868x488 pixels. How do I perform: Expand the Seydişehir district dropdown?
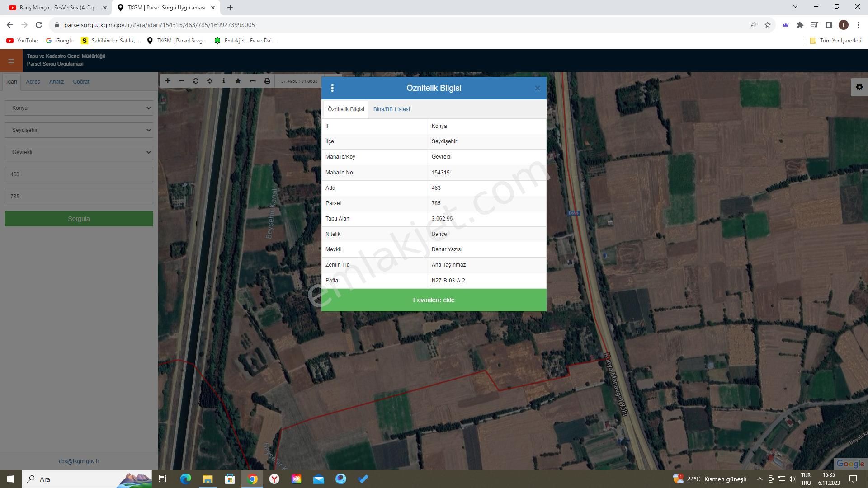pos(79,130)
